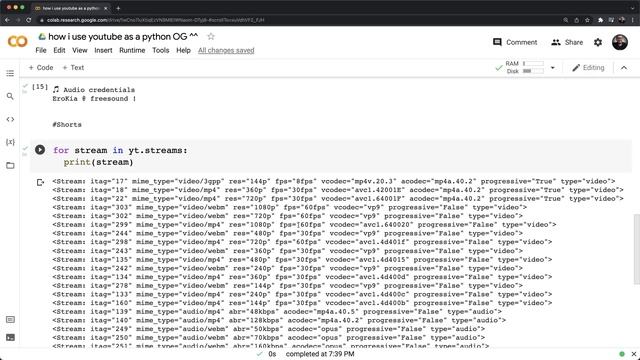
Task: Open the account avatar menu
Action: click(620, 42)
